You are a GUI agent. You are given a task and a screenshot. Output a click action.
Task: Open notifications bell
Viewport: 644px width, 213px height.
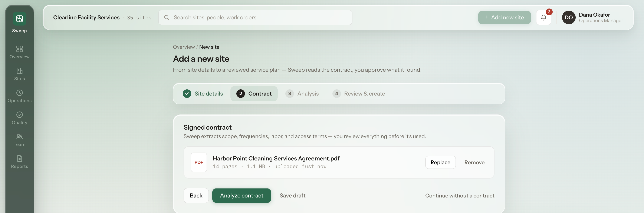(x=543, y=17)
